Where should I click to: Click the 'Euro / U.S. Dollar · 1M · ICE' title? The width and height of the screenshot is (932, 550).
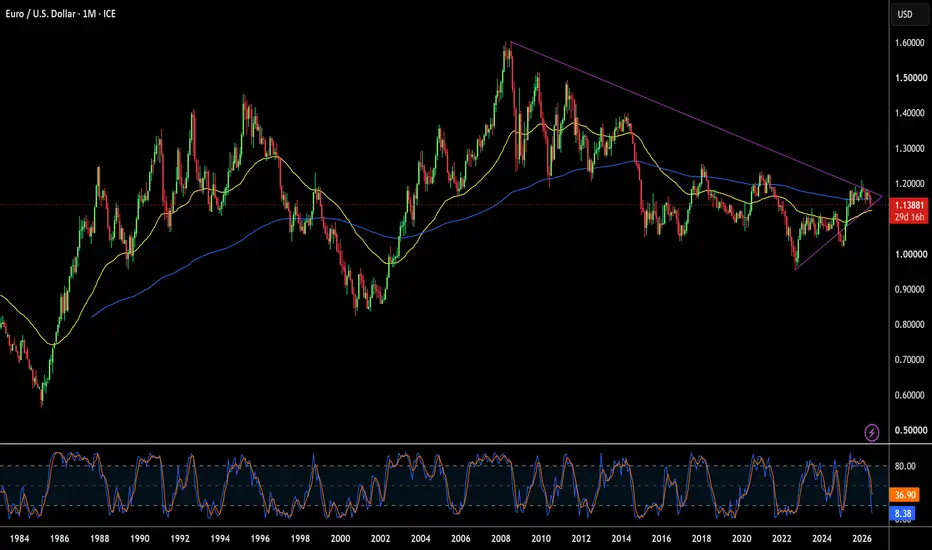coord(61,14)
